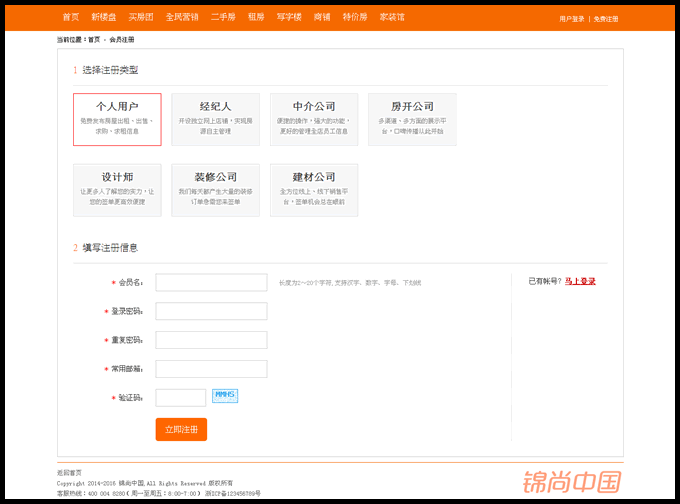Image resolution: width=680 pixels, height=504 pixels.
Task: Pick the 房开公司 registration type
Action: click(x=412, y=119)
